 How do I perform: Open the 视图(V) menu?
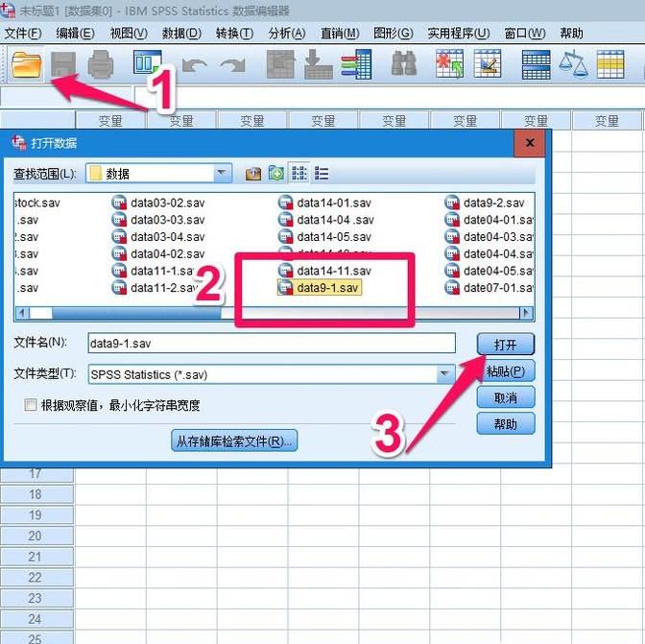[x=129, y=33]
